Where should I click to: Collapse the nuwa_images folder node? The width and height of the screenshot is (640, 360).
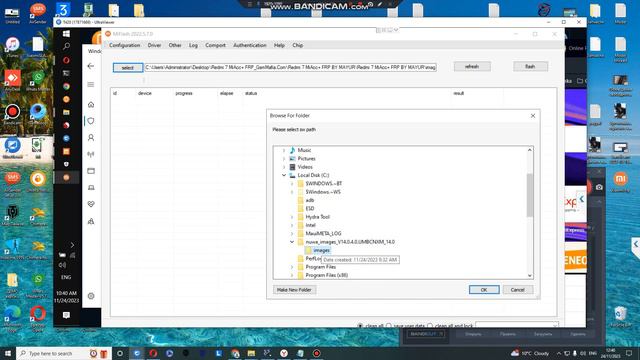pyautogui.click(x=292, y=242)
